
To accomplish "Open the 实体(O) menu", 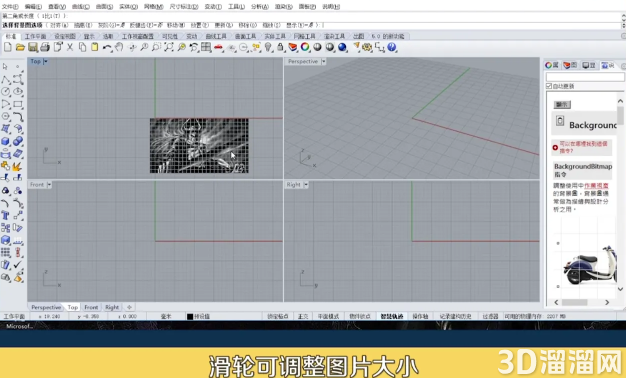I will [129, 6].
